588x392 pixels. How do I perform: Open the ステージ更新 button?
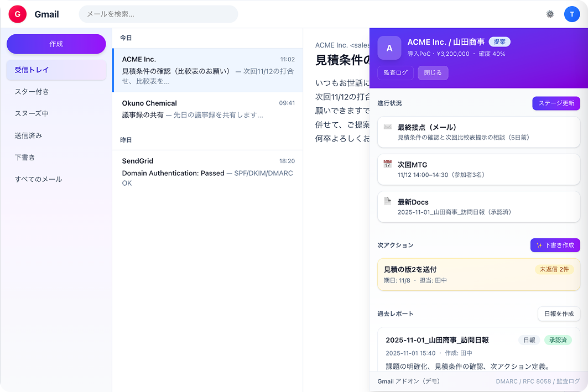pos(556,103)
